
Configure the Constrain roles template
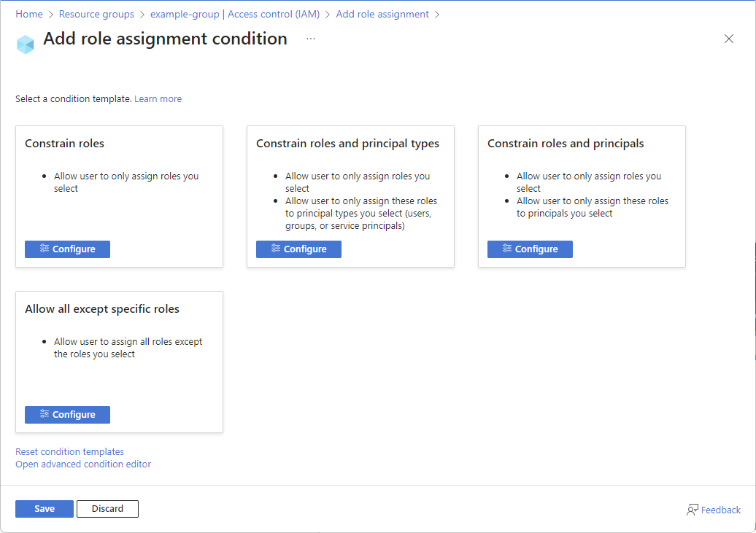coord(67,249)
